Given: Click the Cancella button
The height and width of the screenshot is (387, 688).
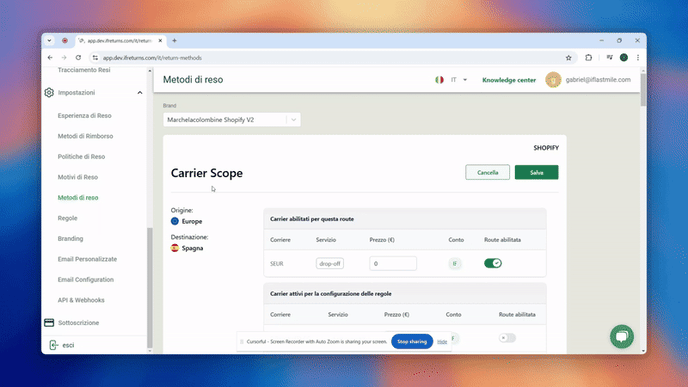Looking at the screenshot, I should 487,172.
